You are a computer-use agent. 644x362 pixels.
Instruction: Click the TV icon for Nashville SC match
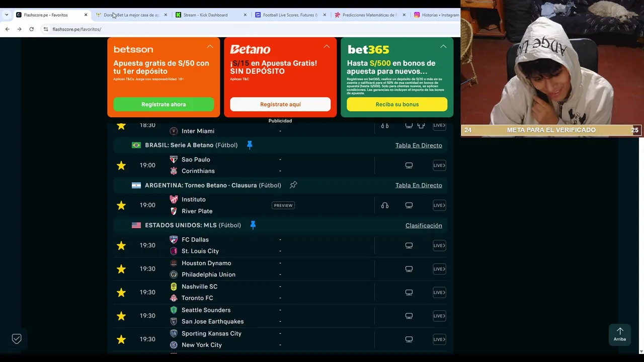pyautogui.click(x=409, y=292)
